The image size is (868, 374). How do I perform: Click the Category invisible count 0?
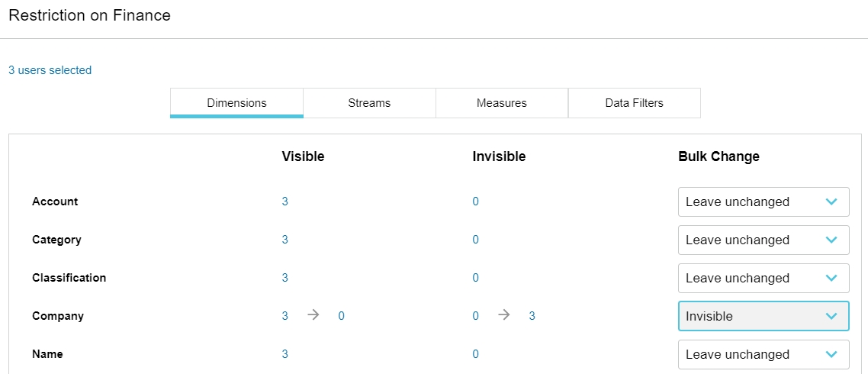476,240
